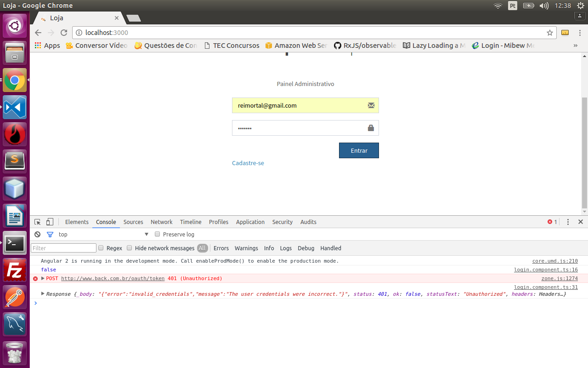Open Postman from the launcher
The height and width of the screenshot is (368, 588).
(x=15, y=297)
